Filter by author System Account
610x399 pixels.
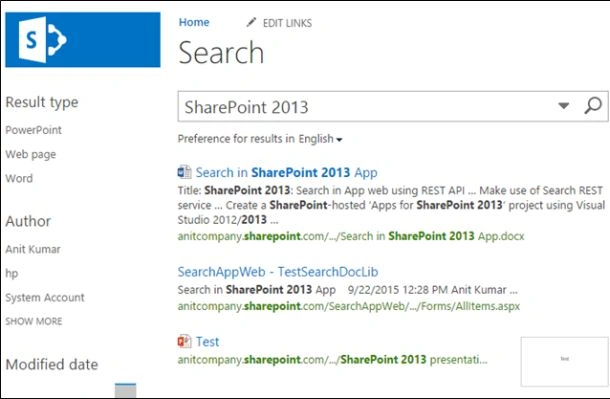tap(45, 298)
